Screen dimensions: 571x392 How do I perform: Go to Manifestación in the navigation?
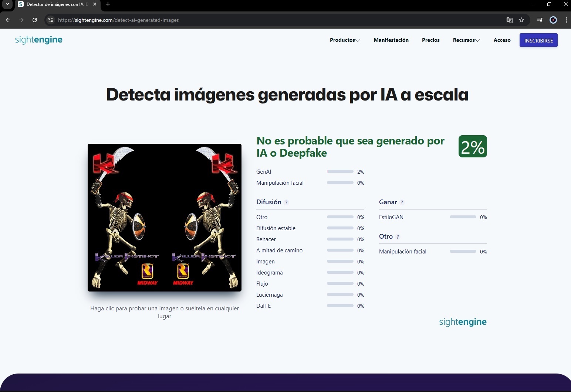(391, 40)
